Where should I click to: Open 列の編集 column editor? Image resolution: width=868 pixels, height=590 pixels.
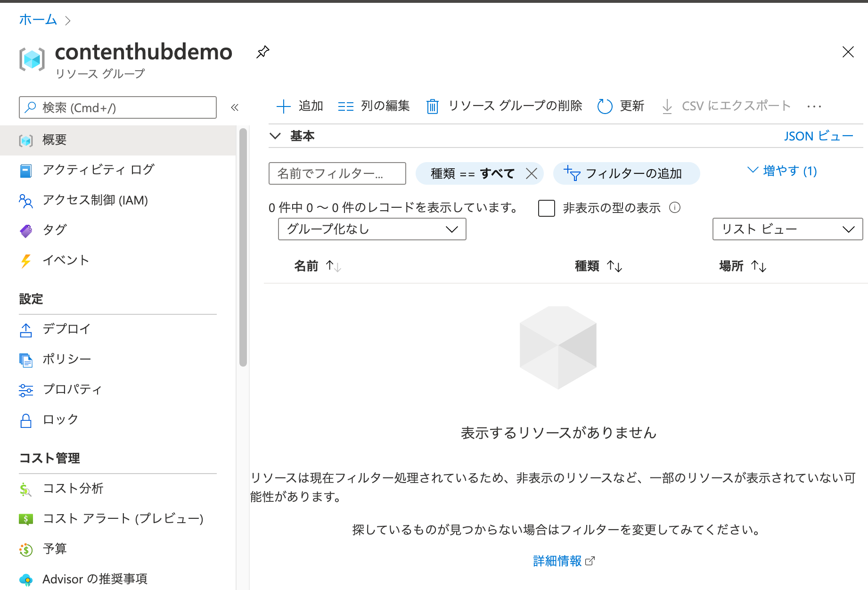[374, 106]
